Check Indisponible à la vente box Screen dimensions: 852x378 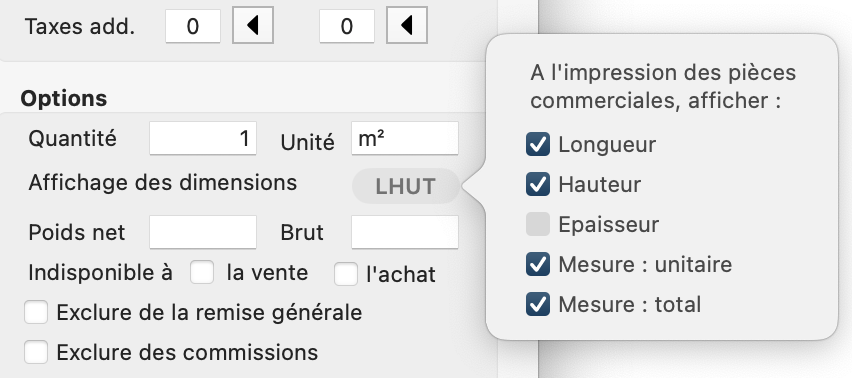click(x=202, y=273)
